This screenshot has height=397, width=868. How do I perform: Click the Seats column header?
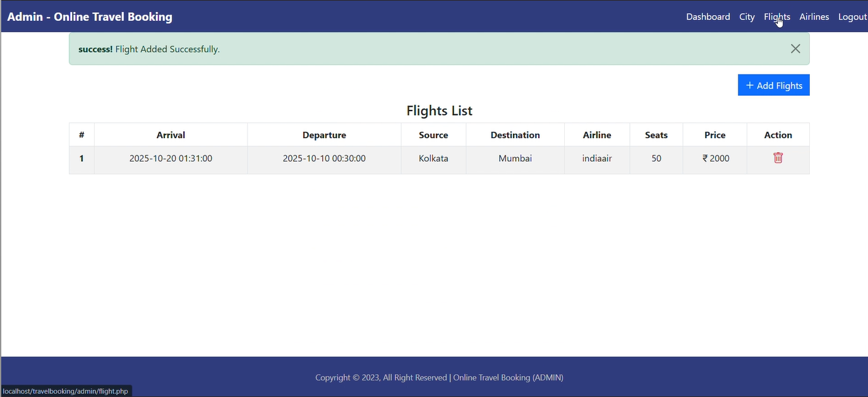(x=656, y=134)
